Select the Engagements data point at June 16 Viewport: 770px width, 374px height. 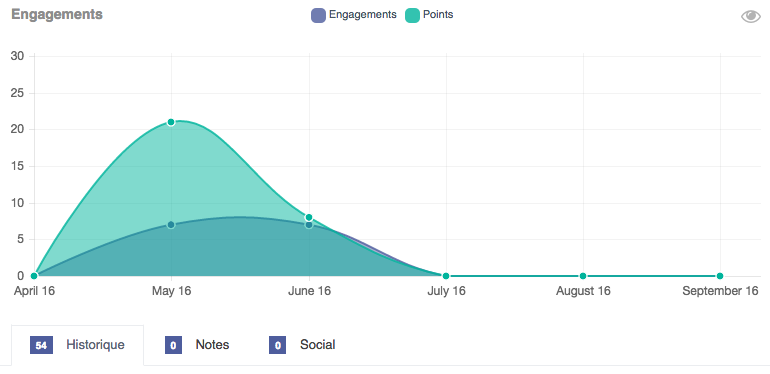coord(308,225)
